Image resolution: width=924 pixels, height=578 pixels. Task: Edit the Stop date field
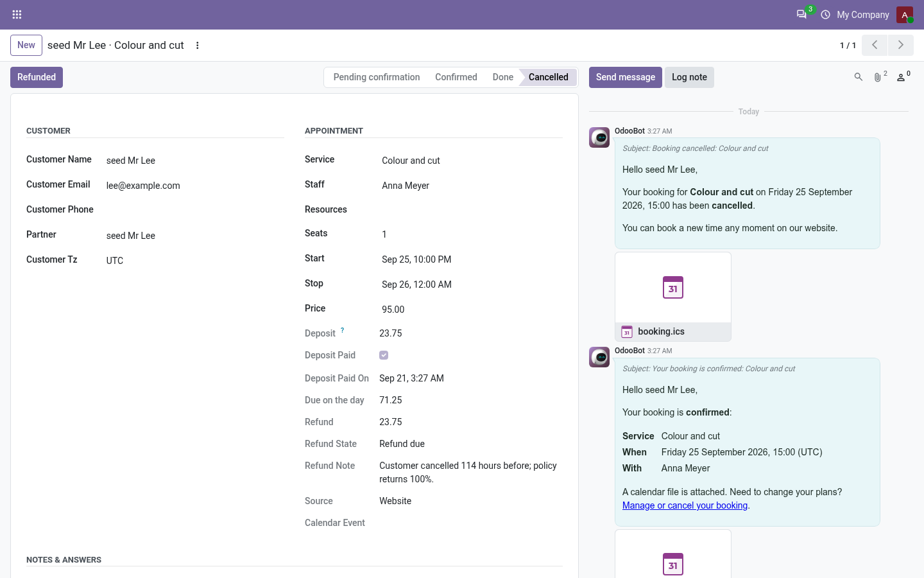coord(472,285)
